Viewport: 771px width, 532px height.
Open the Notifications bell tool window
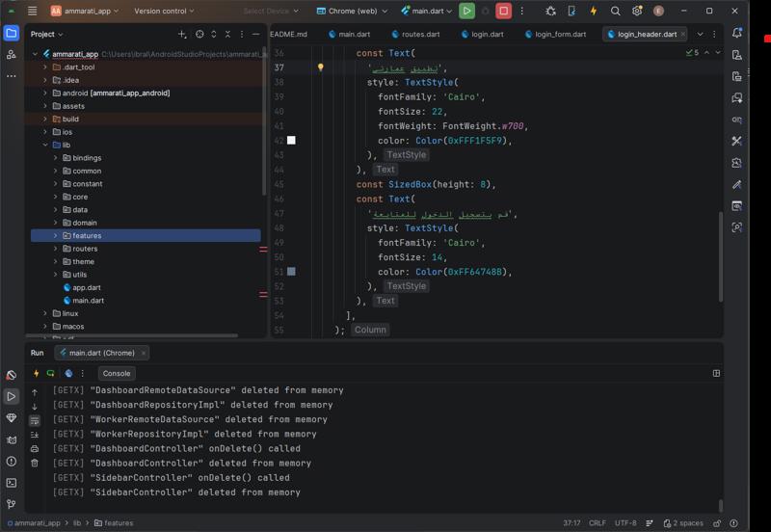(x=737, y=34)
